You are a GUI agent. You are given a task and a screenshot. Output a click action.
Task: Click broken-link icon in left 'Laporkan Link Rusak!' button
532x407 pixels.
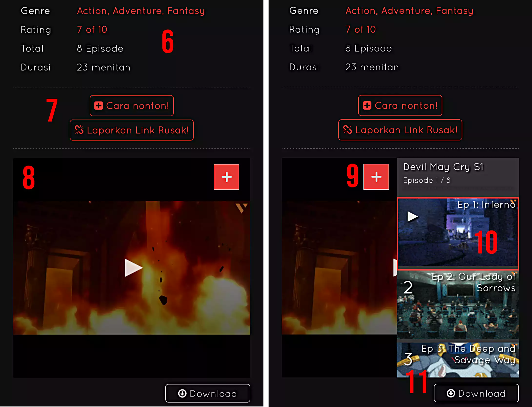click(79, 130)
